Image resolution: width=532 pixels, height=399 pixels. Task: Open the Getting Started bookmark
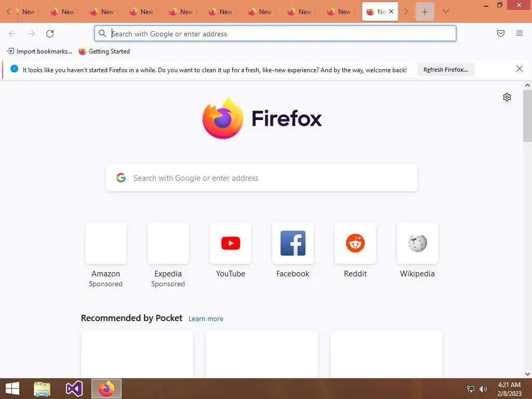pyautogui.click(x=104, y=51)
